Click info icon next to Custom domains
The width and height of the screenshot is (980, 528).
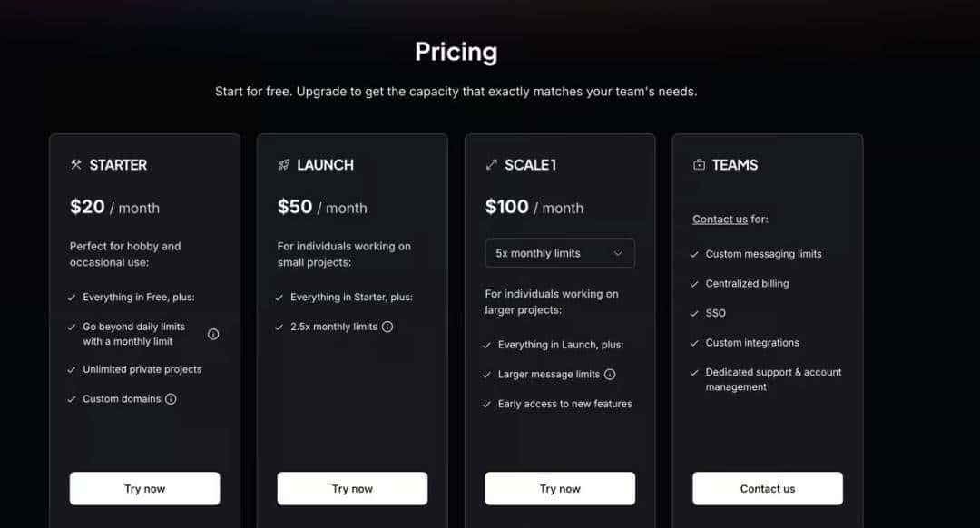pyautogui.click(x=171, y=399)
